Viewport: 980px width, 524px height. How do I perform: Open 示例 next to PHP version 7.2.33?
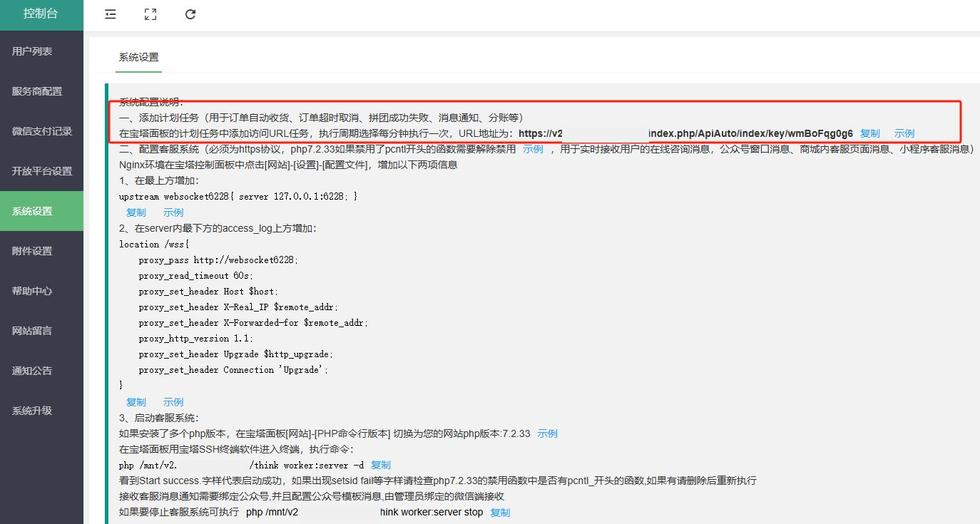click(x=547, y=433)
